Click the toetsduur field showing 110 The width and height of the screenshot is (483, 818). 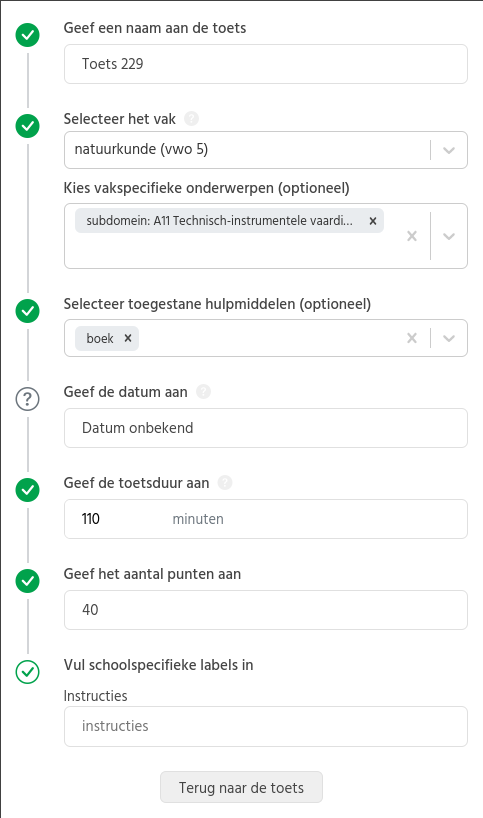(266, 519)
